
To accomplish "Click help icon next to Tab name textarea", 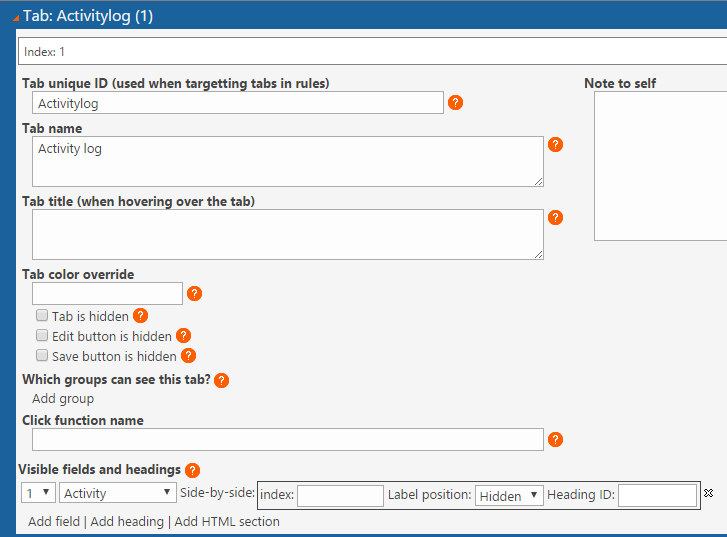I will coord(555,145).
